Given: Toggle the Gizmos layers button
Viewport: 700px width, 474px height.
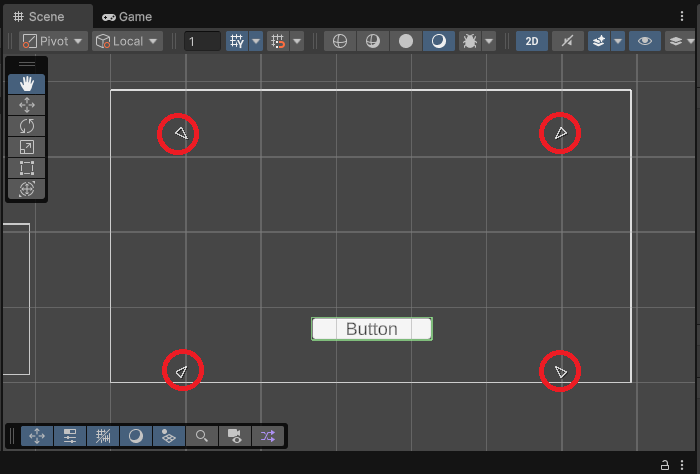Looking at the screenshot, I should (675, 42).
